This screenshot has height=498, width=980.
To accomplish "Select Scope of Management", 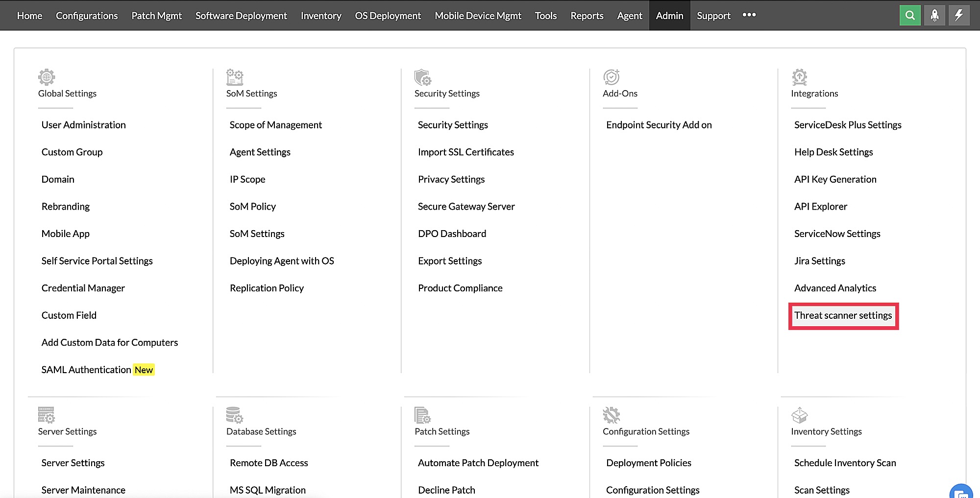I will coord(275,125).
